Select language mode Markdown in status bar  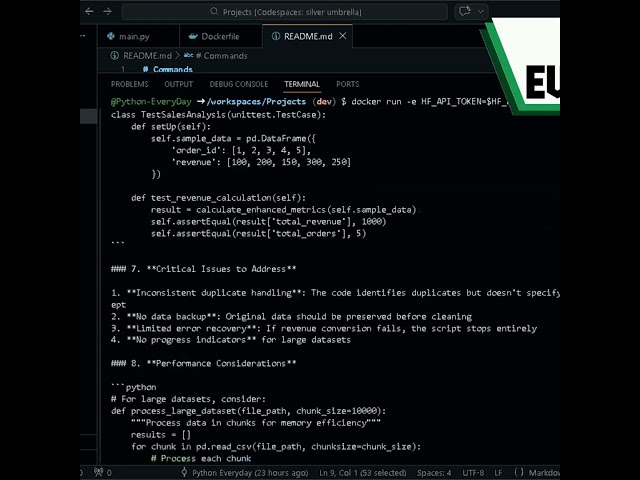point(537,473)
